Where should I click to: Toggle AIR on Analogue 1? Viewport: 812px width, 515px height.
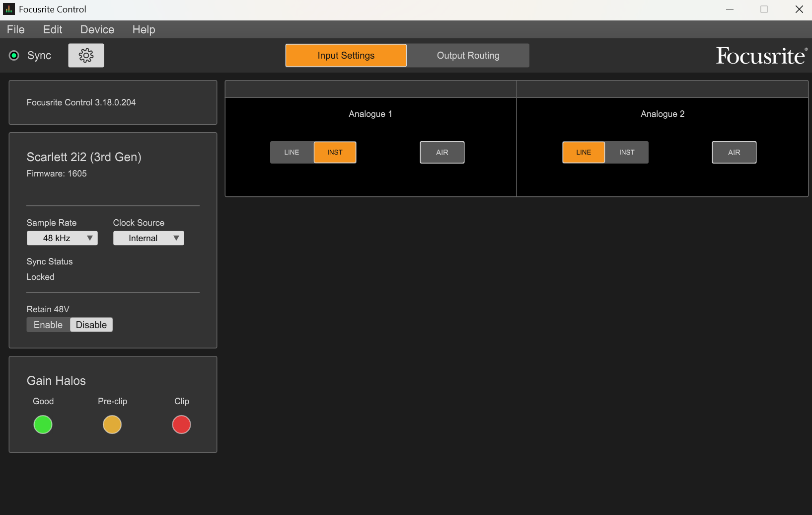442,152
